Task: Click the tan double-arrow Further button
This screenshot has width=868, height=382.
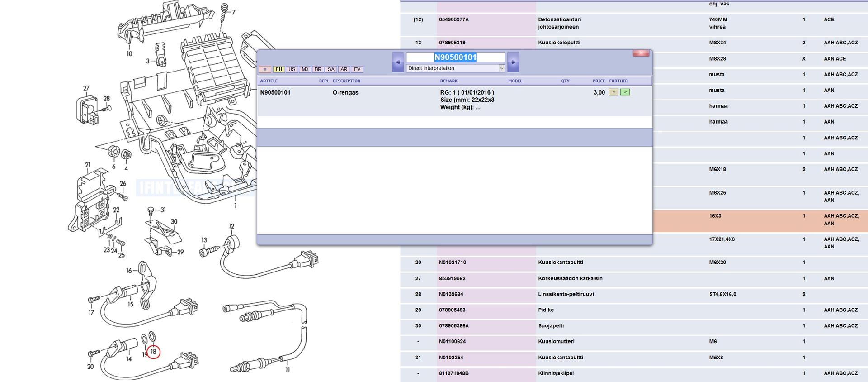Action: coord(613,92)
